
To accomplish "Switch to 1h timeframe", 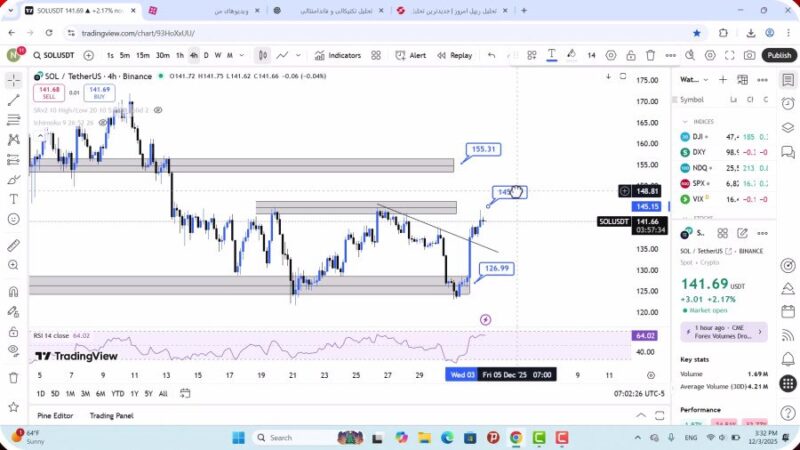I will point(180,55).
